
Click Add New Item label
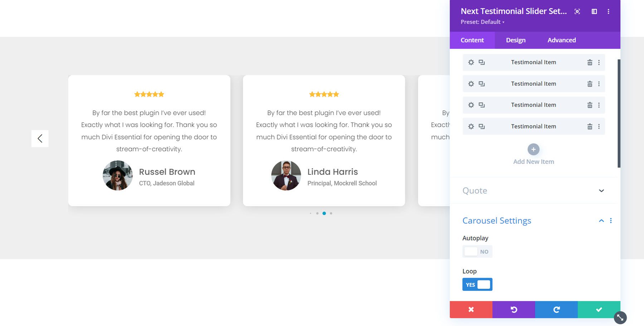(x=533, y=162)
